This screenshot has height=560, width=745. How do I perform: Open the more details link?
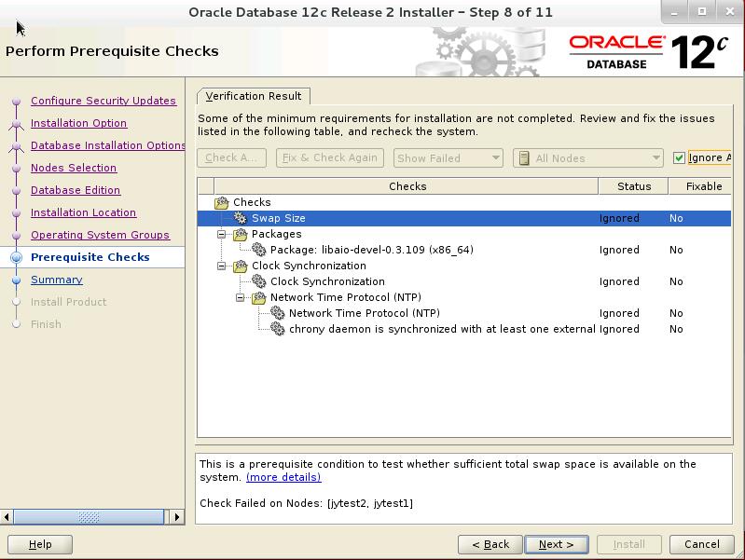[283, 477]
